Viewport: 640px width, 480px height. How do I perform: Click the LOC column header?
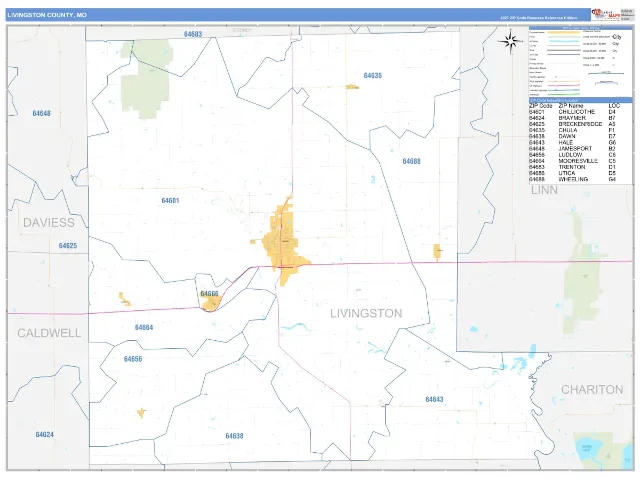click(x=614, y=106)
